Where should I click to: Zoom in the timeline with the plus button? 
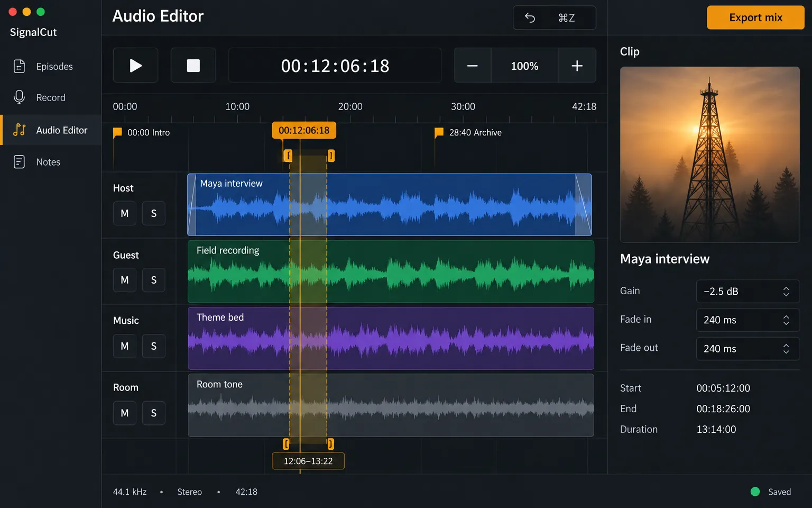(577, 66)
